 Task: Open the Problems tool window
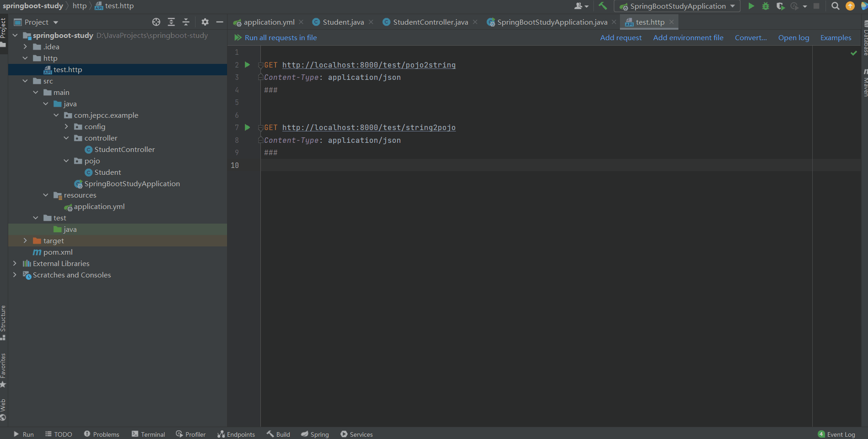(x=101, y=434)
